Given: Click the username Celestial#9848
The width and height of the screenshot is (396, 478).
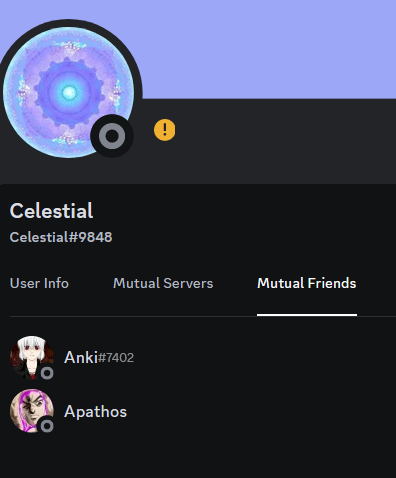Looking at the screenshot, I should tap(61, 237).
